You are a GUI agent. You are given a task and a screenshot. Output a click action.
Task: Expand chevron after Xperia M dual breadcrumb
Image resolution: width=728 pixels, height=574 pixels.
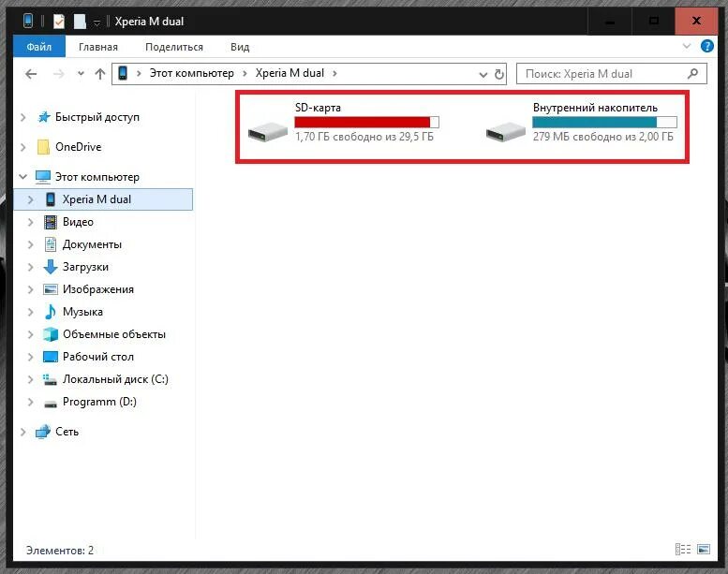[x=334, y=73]
